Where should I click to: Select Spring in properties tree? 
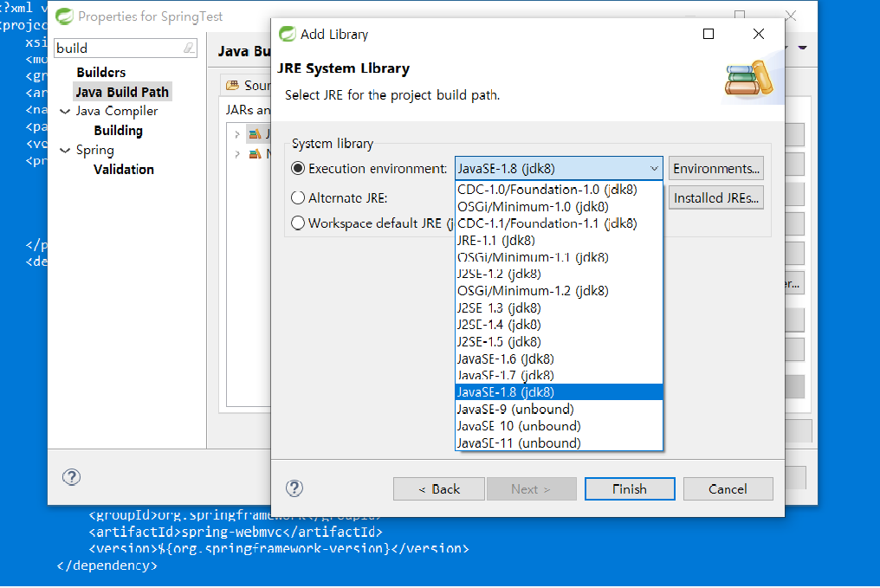[95, 151]
